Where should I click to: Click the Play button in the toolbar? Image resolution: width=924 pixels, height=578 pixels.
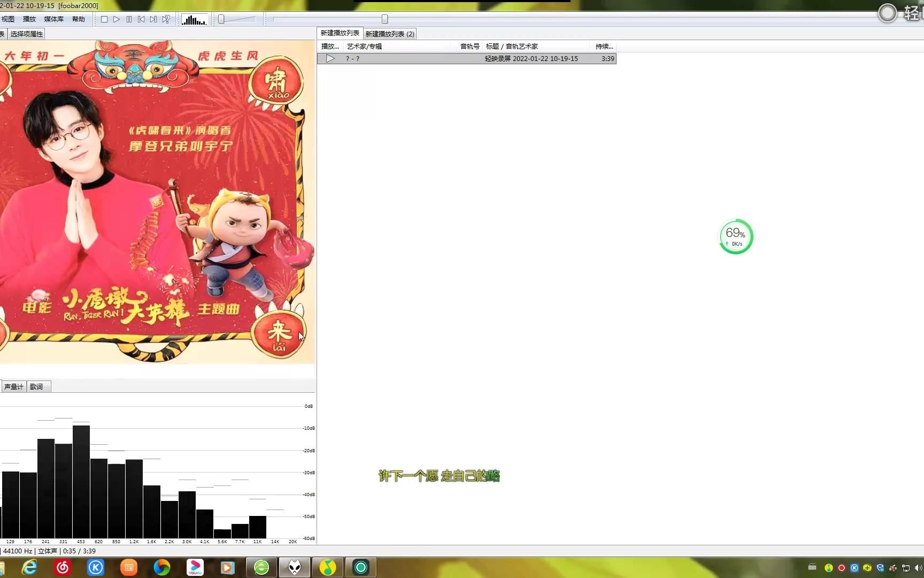[x=117, y=19]
